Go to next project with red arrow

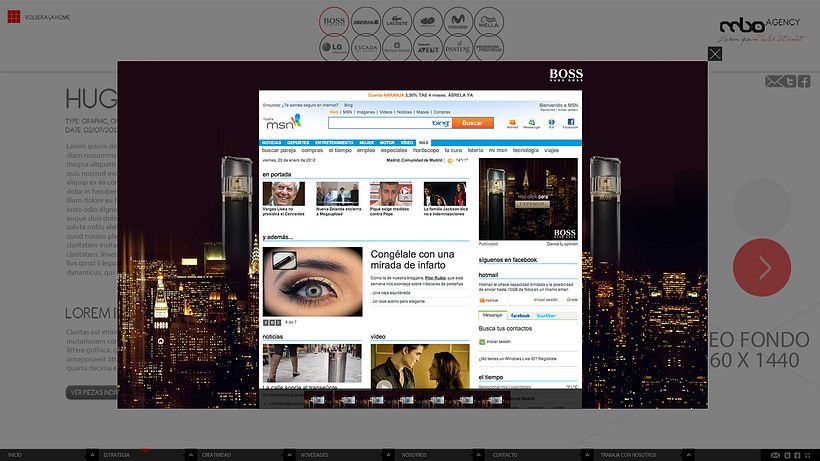[x=762, y=268]
